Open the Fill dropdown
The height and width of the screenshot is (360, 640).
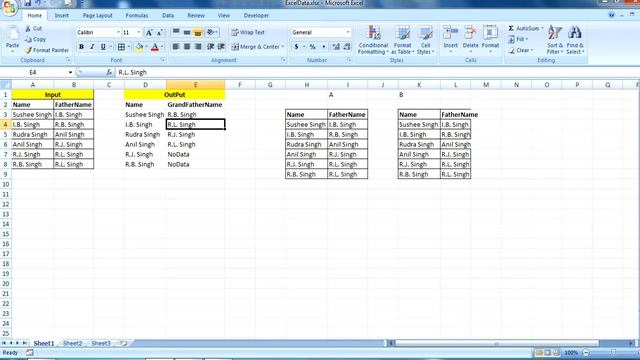518,39
